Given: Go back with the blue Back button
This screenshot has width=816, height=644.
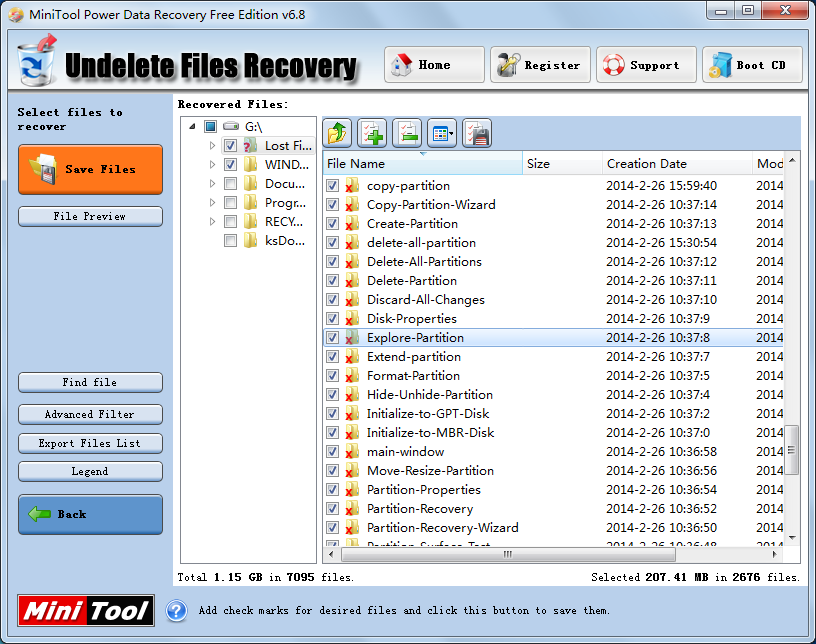Looking at the screenshot, I should click(91, 514).
